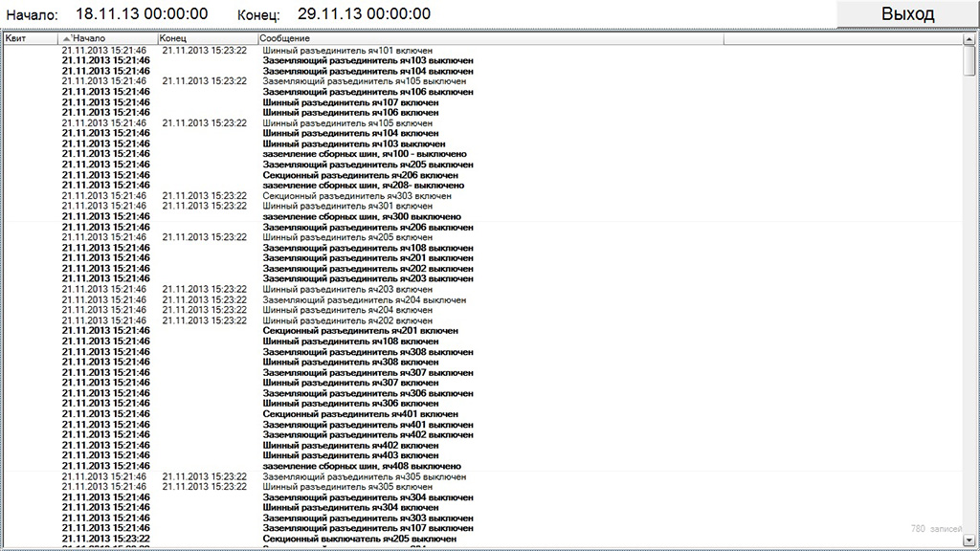Select row Шинный разъединитель яч204 включен

click(x=482, y=310)
